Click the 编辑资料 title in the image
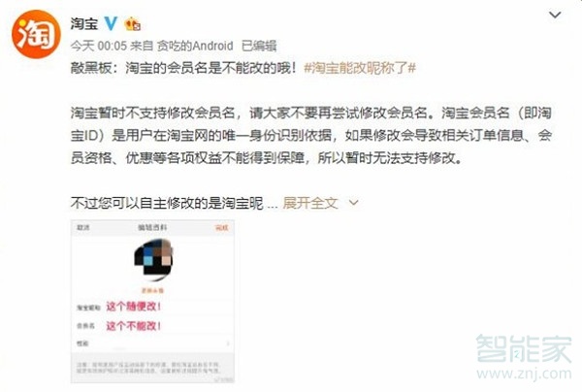The image size is (582, 392). click(x=152, y=227)
